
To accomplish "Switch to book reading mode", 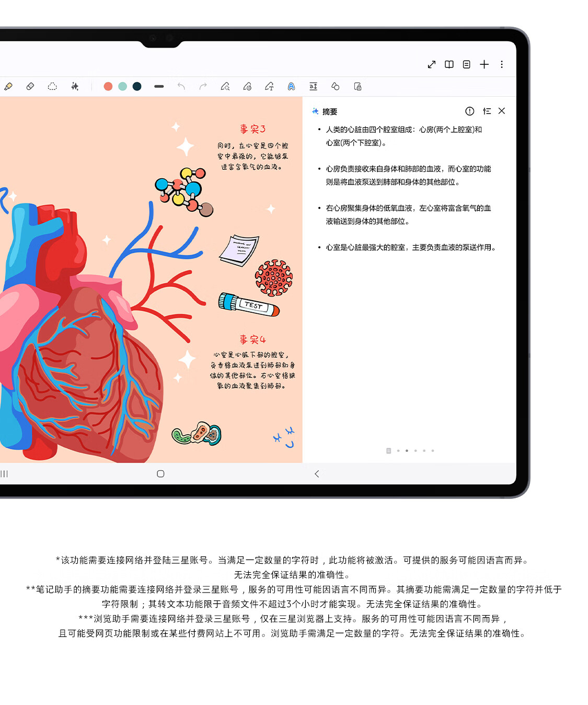I will click(x=449, y=64).
